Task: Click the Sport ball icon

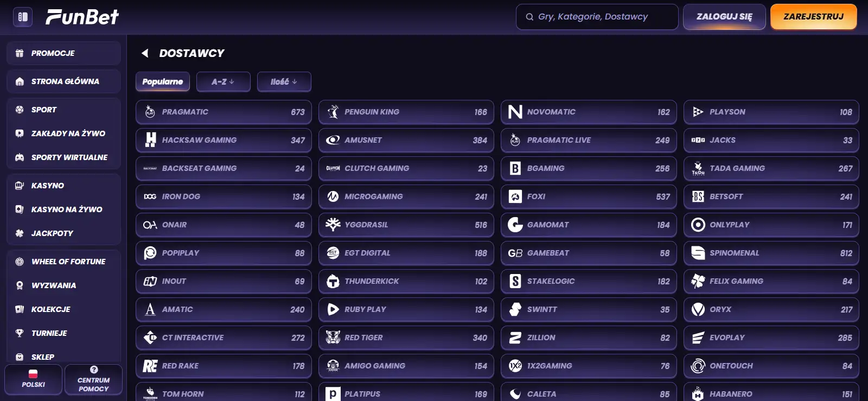Action: point(20,110)
